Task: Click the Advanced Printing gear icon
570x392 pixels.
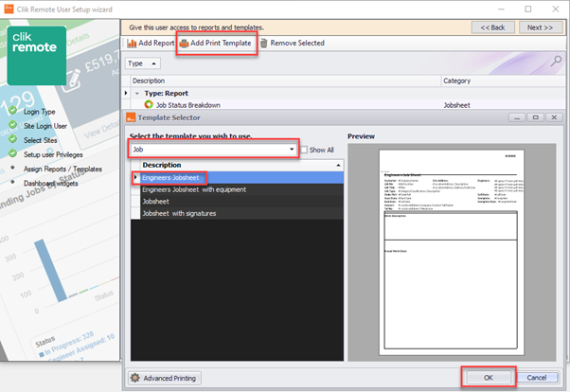Action: click(134, 378)
